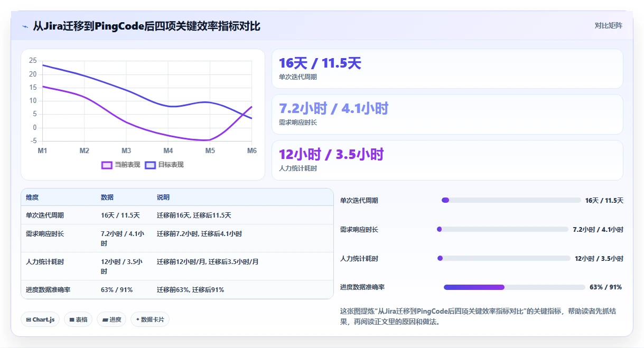The image size is (644, 348).
Task: Click the 16天 / 11.5天 progress value label
Action: [604, 200]
